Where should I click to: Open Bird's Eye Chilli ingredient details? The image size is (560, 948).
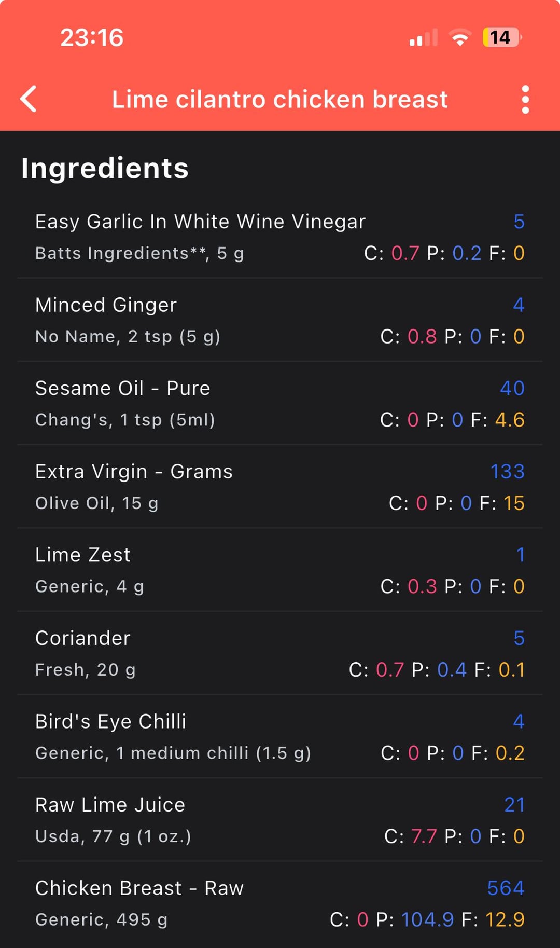click(x=110, y=722)
